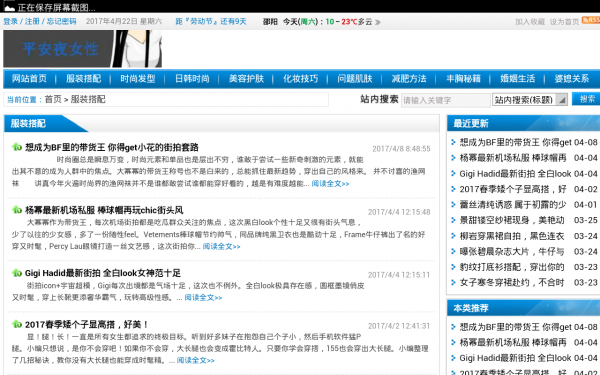Go to 时尚发型 section in navigation
This screenshot has height=375, width=600.
(x=138, y=79)
